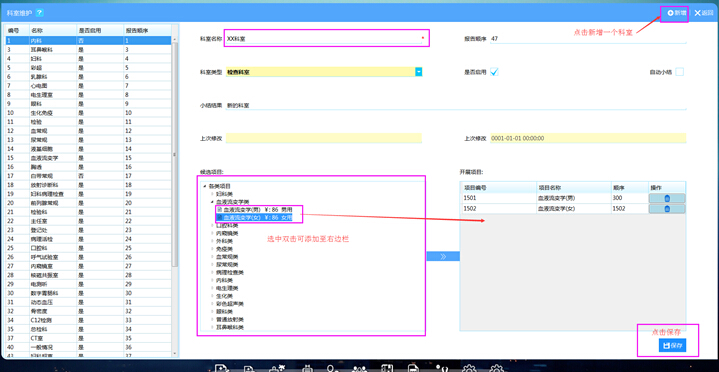Click the 名称 column header in department list

(53, 30)
